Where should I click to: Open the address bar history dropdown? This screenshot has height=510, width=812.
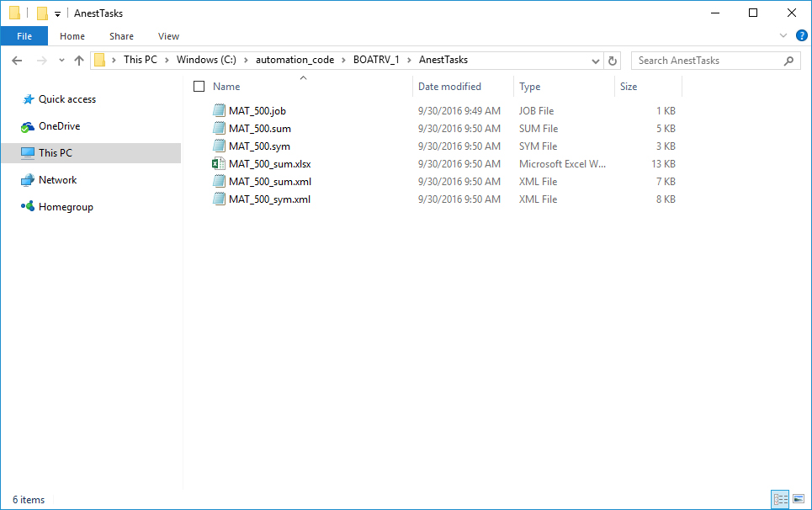(x=595, y=61)
